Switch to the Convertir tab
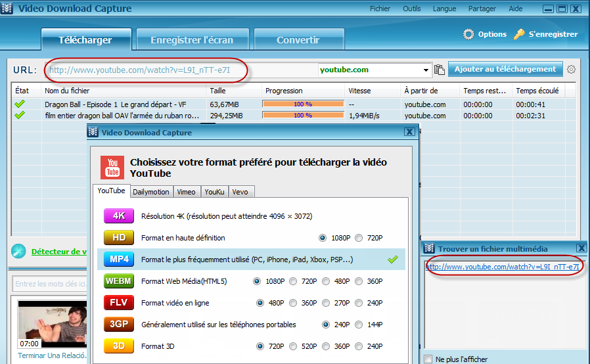This screenshot has width=590, height=364. coord(298,39)
